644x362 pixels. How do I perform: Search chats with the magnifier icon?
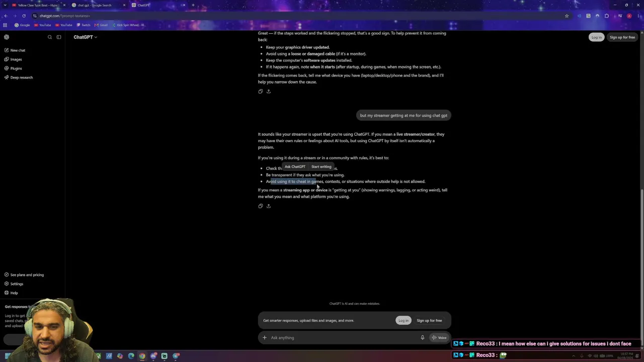(x=50, y=37)
